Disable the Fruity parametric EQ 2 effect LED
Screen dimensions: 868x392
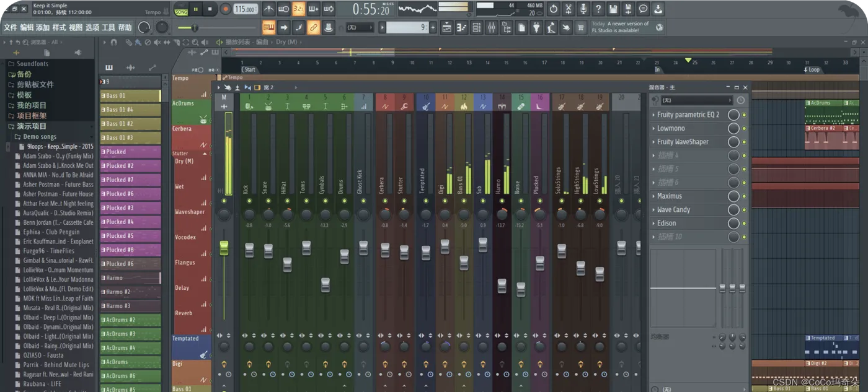(744, 115)
